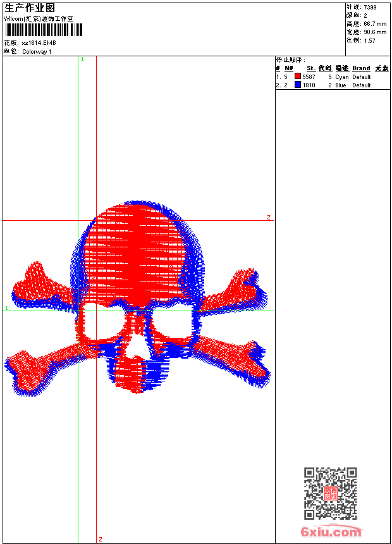The width and height of the screenshot is (392, 544).
Task: Click the Colorway 1 label
Action: pos(37,52)
